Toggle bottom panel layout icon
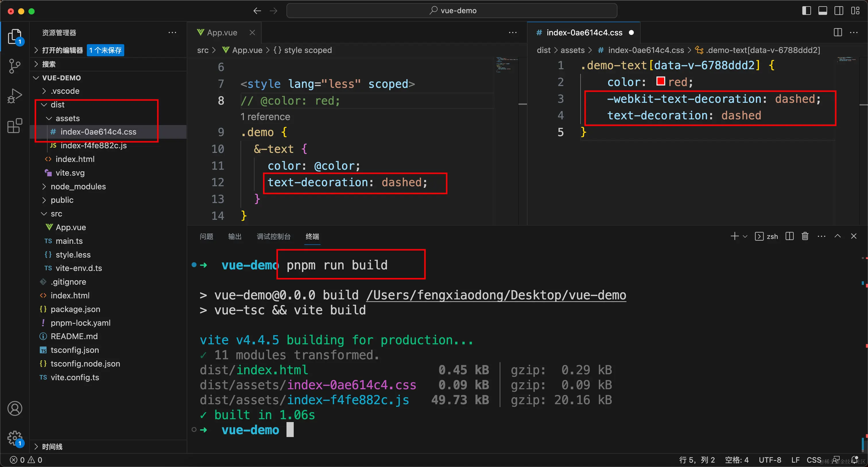This screenshot has height=467, width=868. click(x=823, y=11)
